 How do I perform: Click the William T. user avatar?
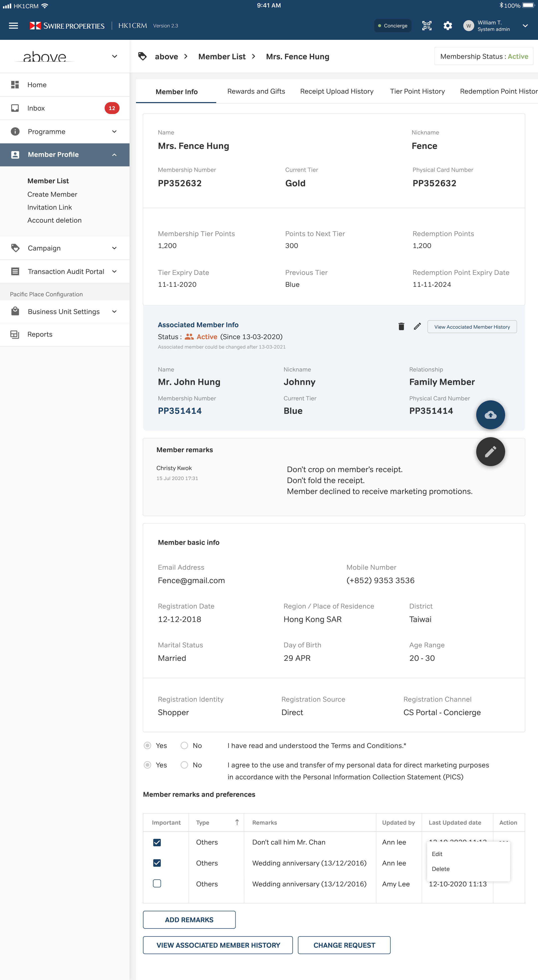tap(468, 25)
